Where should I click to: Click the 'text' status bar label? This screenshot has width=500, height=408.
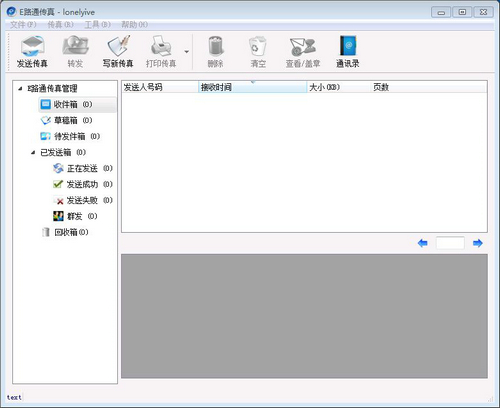[14, 397]
